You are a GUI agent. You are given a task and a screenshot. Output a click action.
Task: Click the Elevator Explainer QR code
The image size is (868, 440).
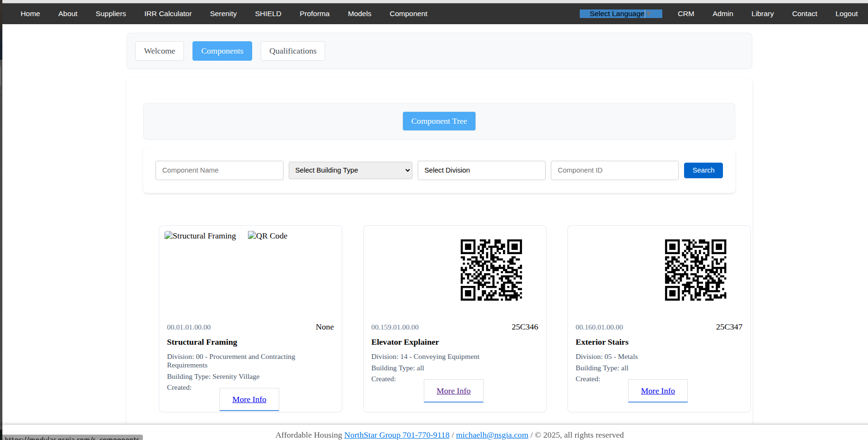[491, 270]
